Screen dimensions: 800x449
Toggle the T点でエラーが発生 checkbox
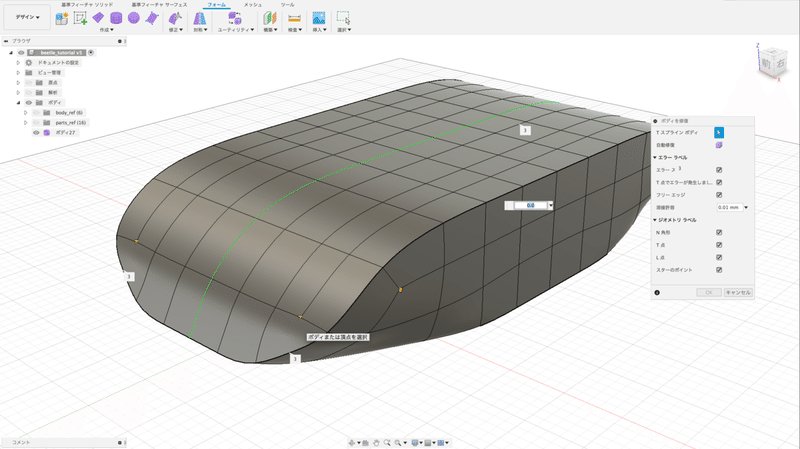coord(719,182)
